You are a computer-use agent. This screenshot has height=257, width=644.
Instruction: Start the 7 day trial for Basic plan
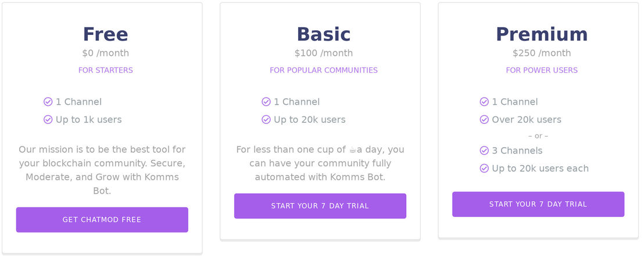coord(320,206)
